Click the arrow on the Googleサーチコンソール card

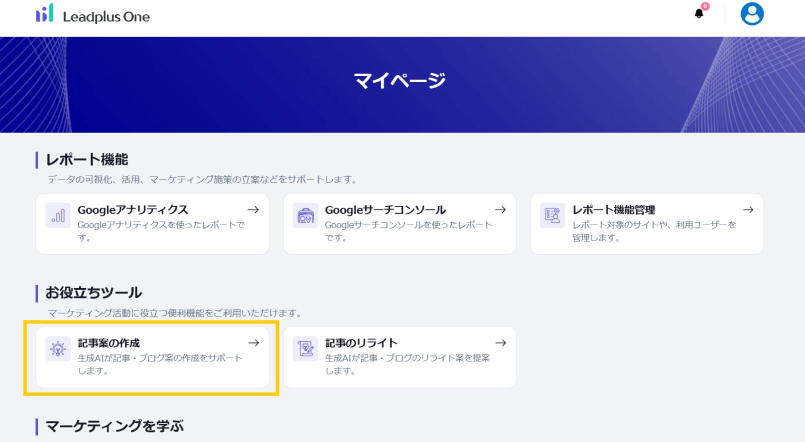(500, 210)
